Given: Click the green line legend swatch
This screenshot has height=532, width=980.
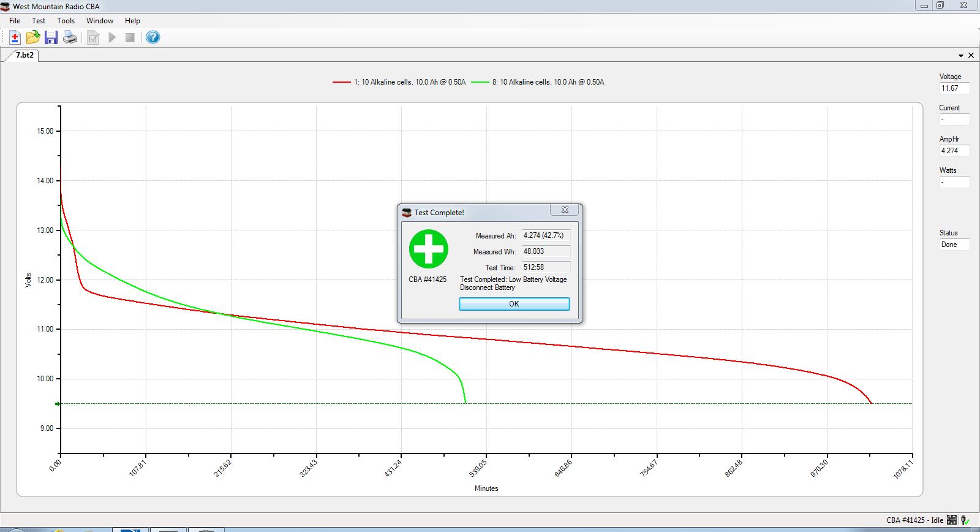Looking at the screenshot, I should (x=480, y=82).
